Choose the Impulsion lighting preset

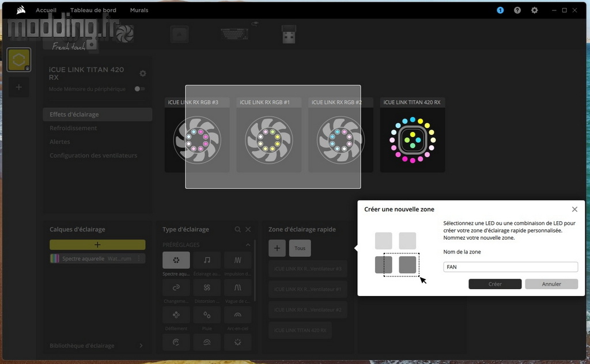click(x=237, y=260)
